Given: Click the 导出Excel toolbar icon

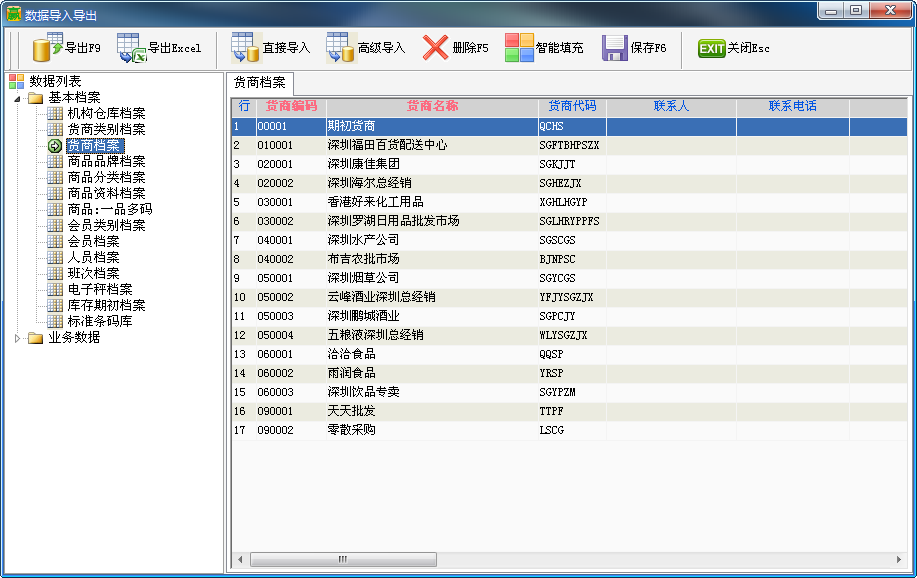Looking at the screenshot, I should [132, 48].
